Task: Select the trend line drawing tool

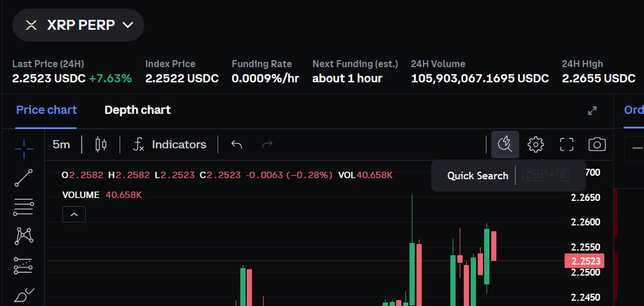Action: (24, 178)
